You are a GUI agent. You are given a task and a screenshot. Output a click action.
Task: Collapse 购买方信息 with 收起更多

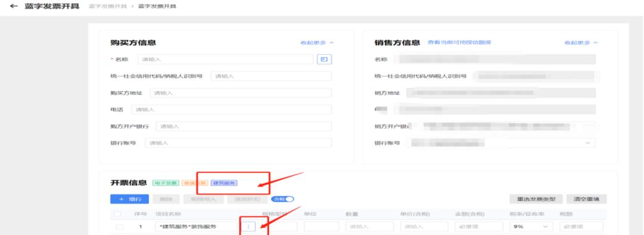[x=317, y=42]
